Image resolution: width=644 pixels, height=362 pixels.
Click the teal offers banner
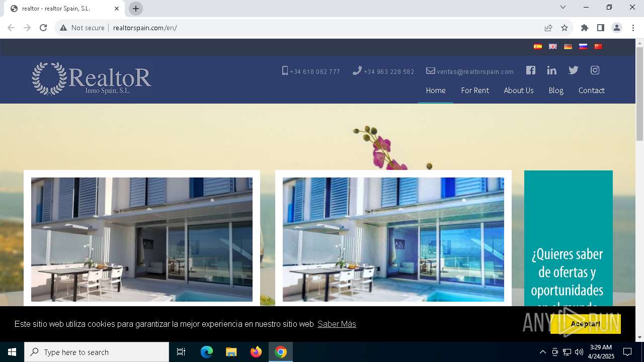(x=569, y=238)
